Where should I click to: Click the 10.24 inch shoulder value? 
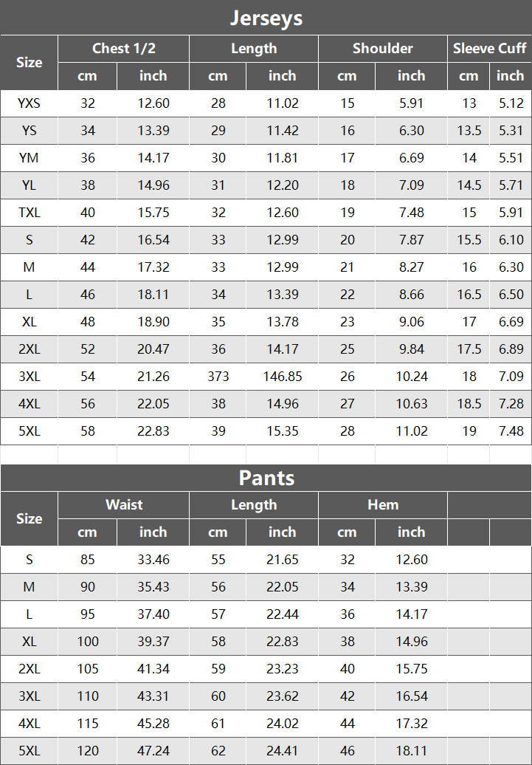(x=411, y=377)
